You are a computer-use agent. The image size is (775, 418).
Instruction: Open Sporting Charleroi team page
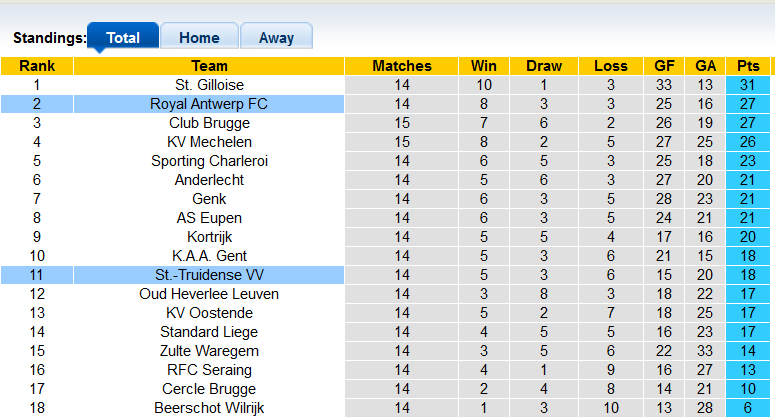[x=209, y=161]
